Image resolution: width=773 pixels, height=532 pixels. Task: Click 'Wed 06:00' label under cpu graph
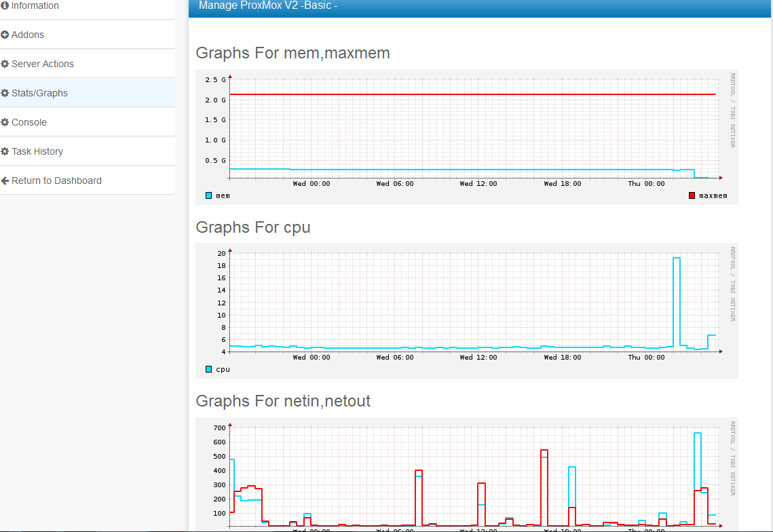(x=395, y=357)
